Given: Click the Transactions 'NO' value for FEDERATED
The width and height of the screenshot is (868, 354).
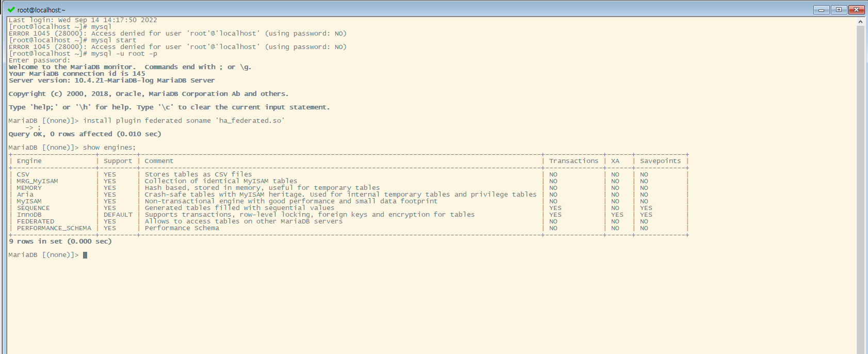Looking at the screenshot, I should 553,221.
